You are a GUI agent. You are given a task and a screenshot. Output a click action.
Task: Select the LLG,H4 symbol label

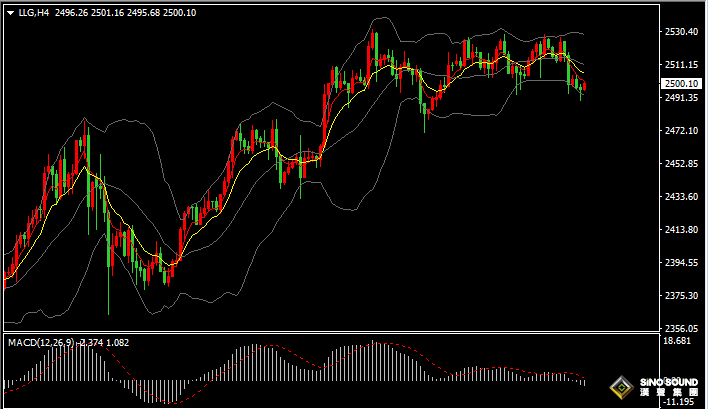[33, 13]
